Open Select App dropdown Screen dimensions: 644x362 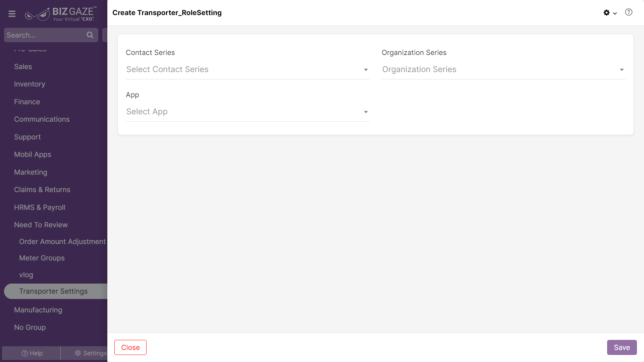click(x=248, y=112)
